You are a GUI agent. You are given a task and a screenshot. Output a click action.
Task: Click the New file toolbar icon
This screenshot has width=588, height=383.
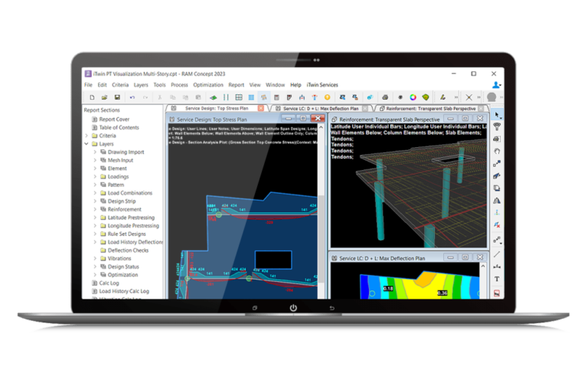tap(91, 97)
